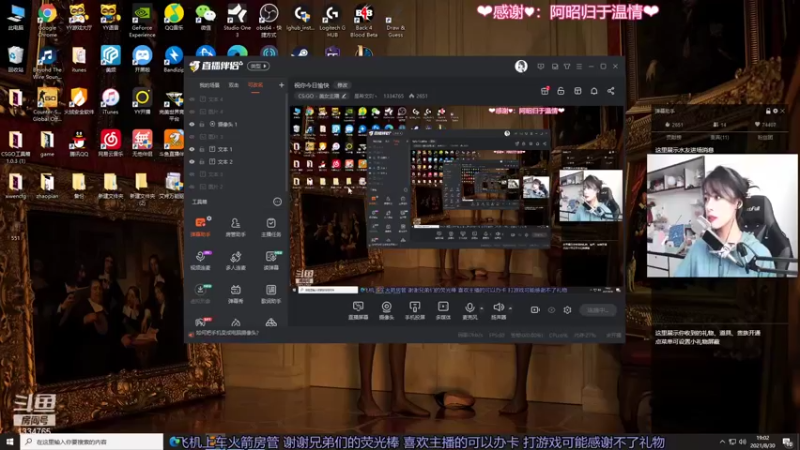Click the 修改 edit title button
The image size is (800, 450).
(x=342, y=85)
